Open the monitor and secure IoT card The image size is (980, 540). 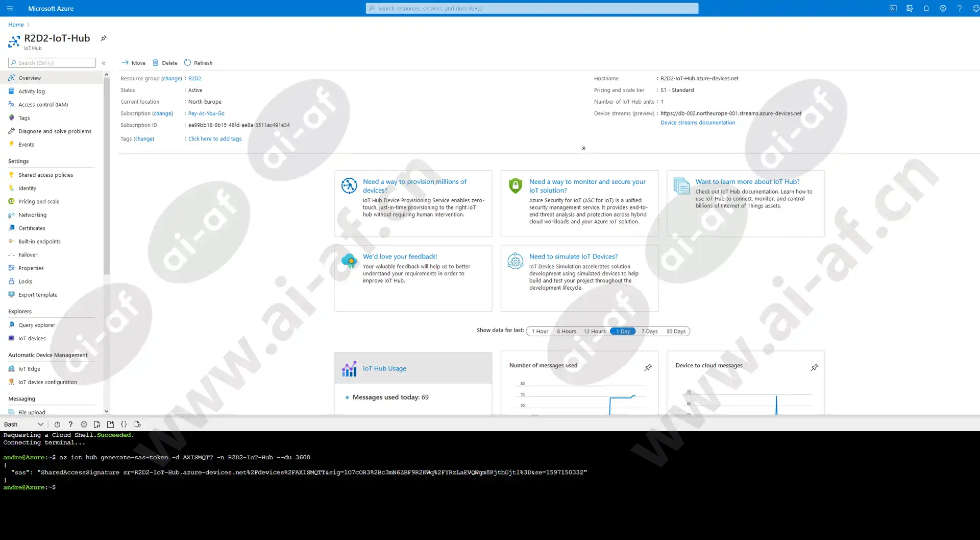pos(579,203)
